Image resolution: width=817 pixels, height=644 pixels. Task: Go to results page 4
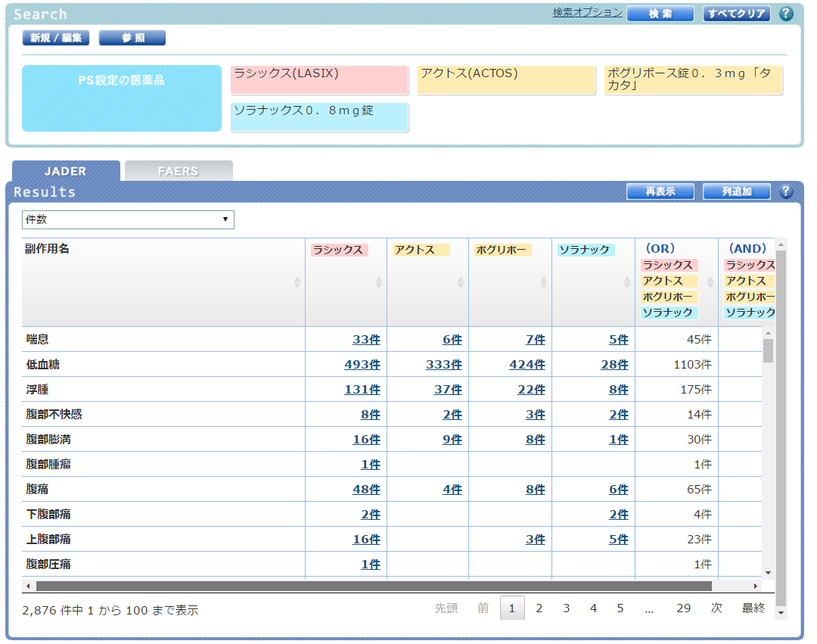coord(594,608)
